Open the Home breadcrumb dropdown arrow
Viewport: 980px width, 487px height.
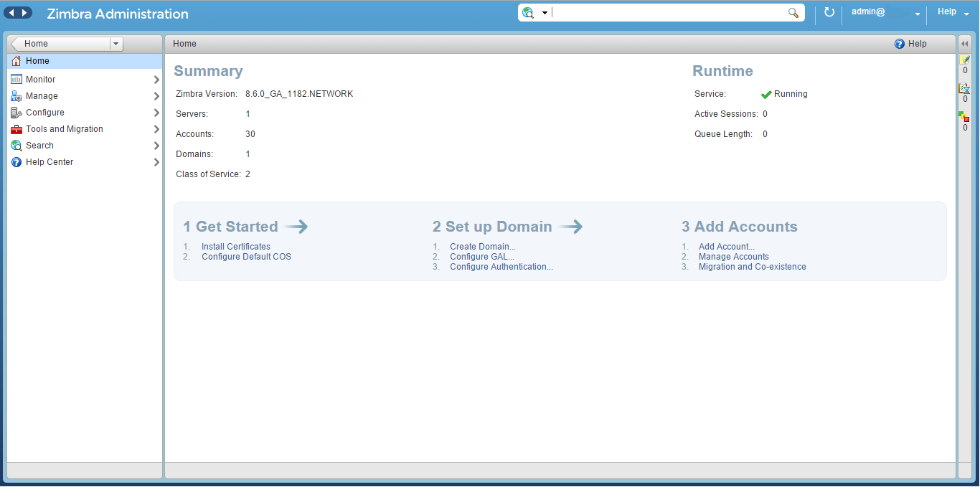[116, 44]
